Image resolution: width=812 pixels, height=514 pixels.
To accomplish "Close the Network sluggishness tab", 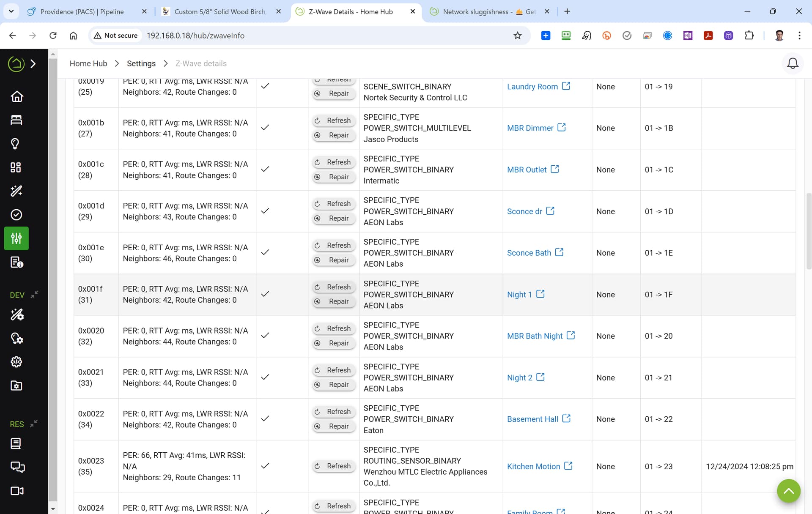I will tap(547, 11).
